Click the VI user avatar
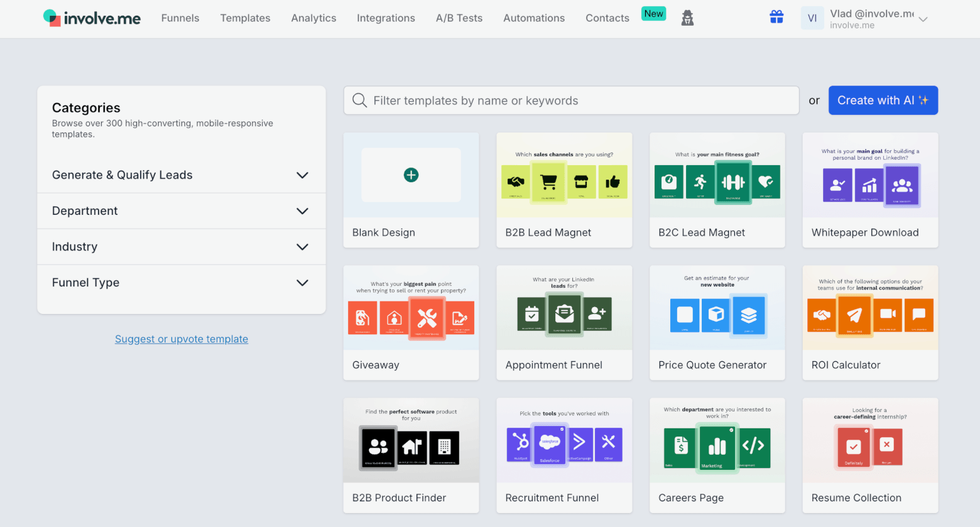The height and width of the screenshot is (527, 980). tap(812, 18)
